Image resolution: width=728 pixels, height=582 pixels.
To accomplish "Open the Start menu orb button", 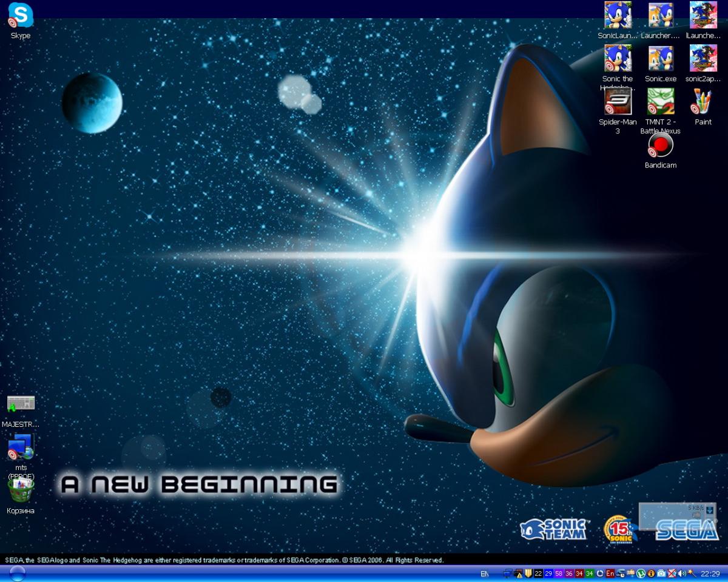I will pos(18,574).
